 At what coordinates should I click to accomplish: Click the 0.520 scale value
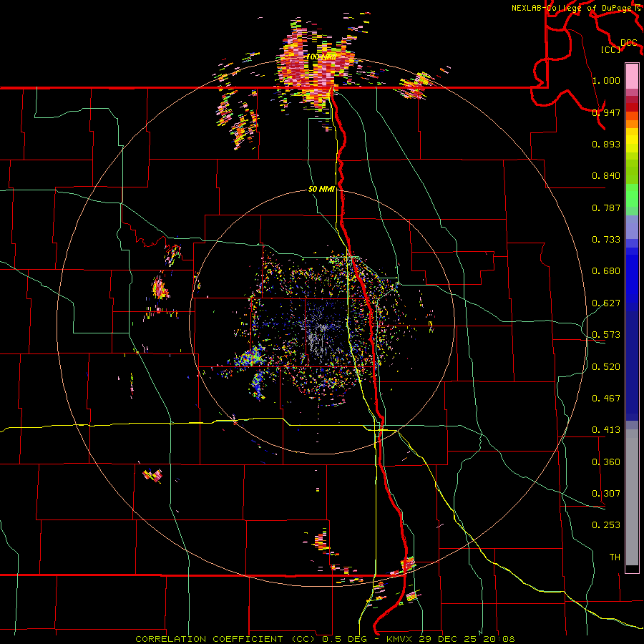pos(606,367)
